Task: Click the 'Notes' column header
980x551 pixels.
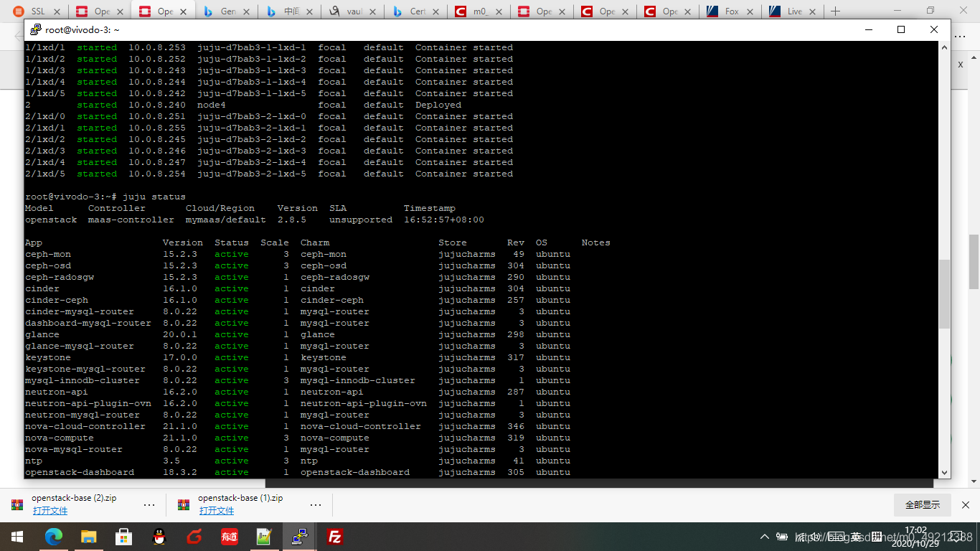Action: 596,242
